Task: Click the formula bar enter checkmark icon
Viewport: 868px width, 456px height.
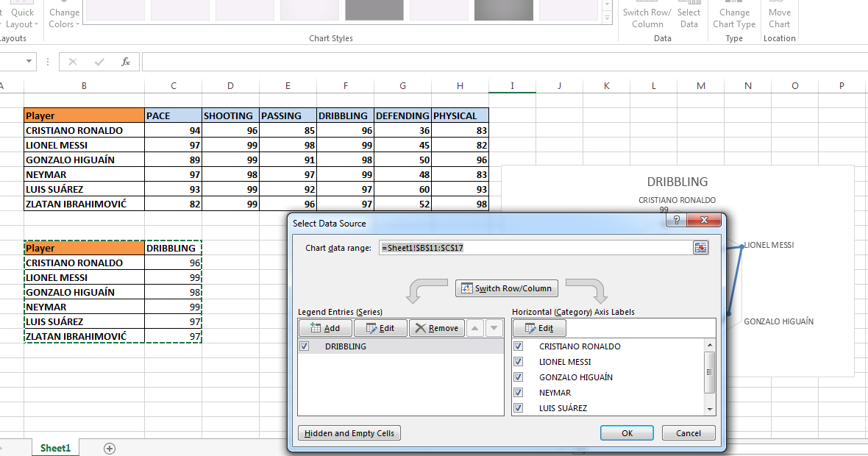Action: click(99, 62)
